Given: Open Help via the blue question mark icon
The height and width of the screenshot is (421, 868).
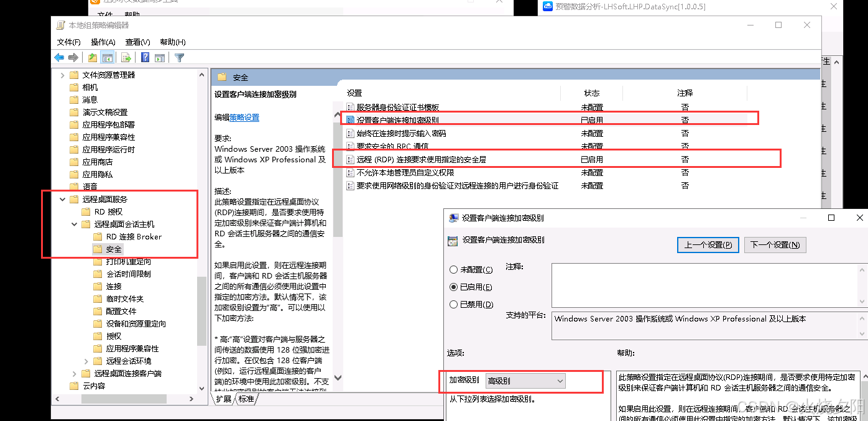Looking at the screenshot, I should [144, 57].
